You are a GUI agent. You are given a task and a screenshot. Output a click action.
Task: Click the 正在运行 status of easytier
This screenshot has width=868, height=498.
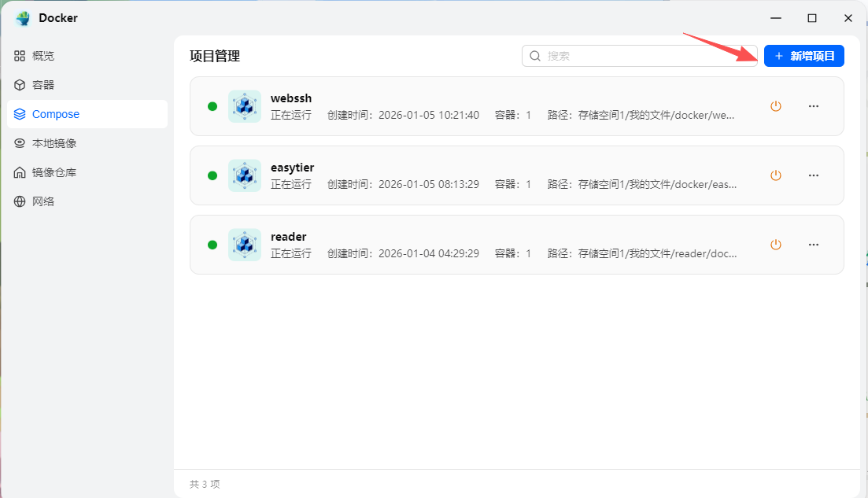click(291, 184)
